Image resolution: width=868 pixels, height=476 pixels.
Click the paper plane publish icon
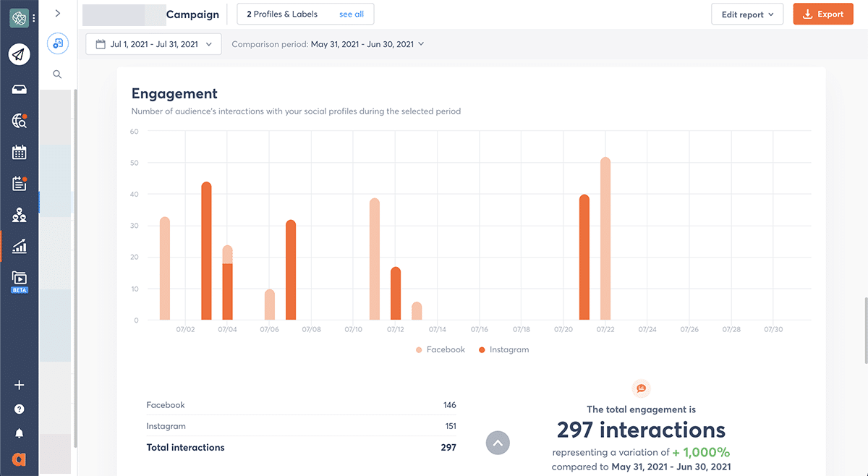coord(20,54)
